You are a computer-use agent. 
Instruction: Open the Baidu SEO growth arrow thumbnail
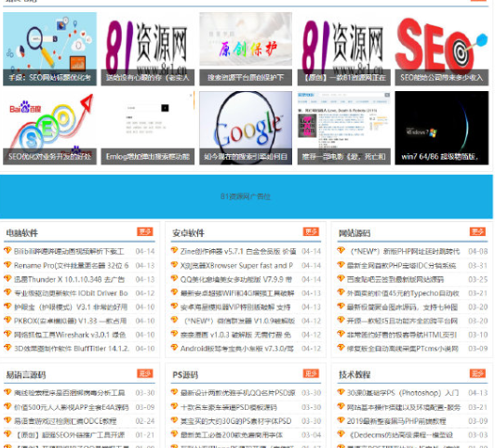pyautogui.click(x=49, y=127)
